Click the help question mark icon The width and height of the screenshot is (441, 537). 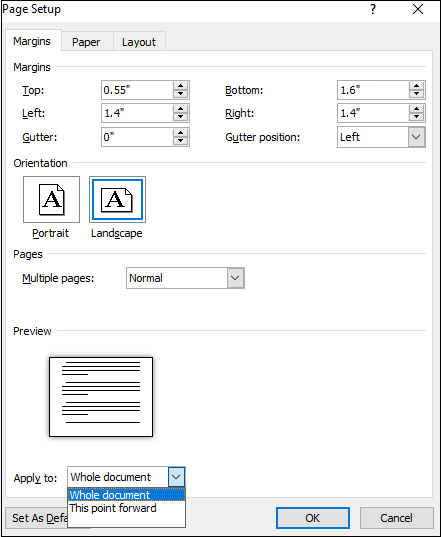373,9
